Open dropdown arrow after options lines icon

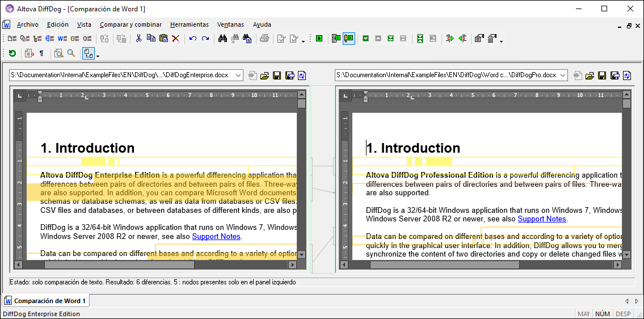[502, 41]
